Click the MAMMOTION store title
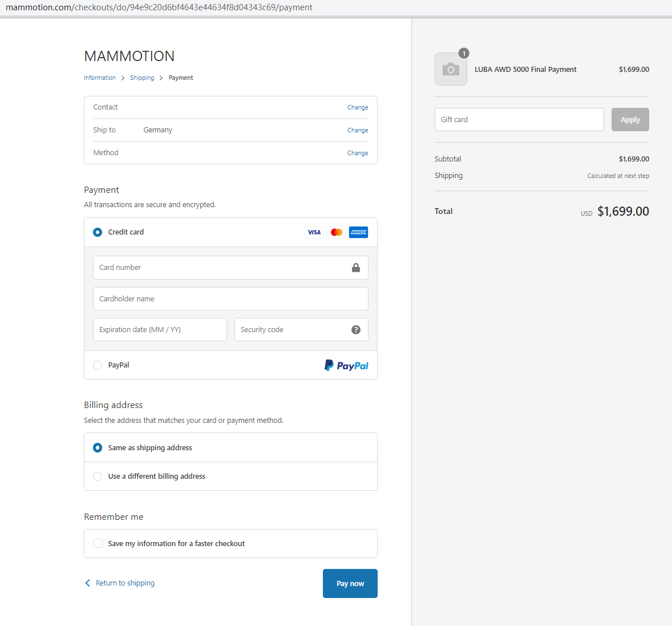The width and height of the screenshot is (672, 626). tap(129, 56)
